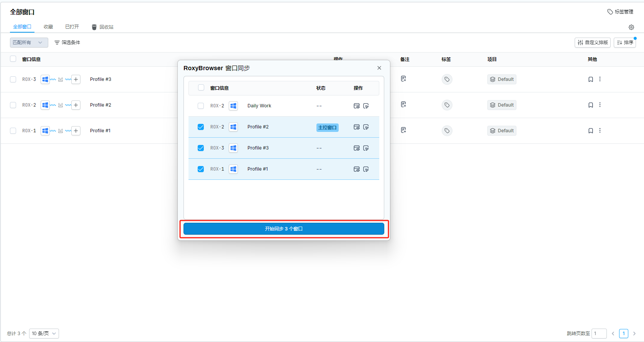The image size is (644, 342).
Task: Switch to the 回收站 tab
Action: (102, 27)
